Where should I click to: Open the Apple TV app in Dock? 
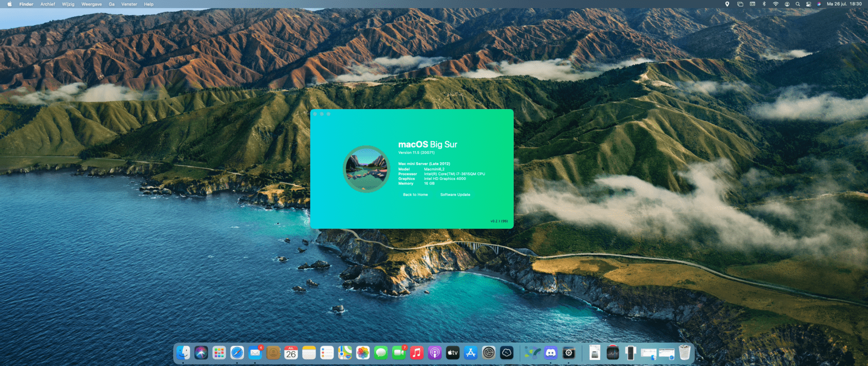(x=452, y=353)
